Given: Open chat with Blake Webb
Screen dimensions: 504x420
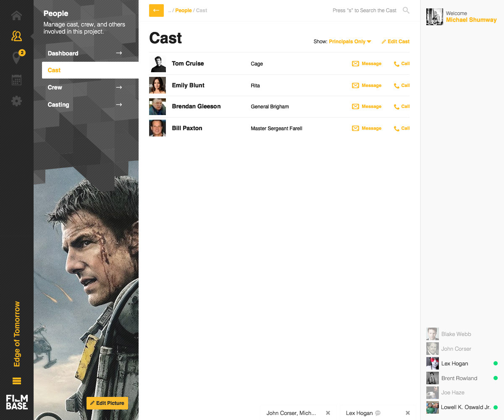Looking at the screenshot, I should pos(462,334).
